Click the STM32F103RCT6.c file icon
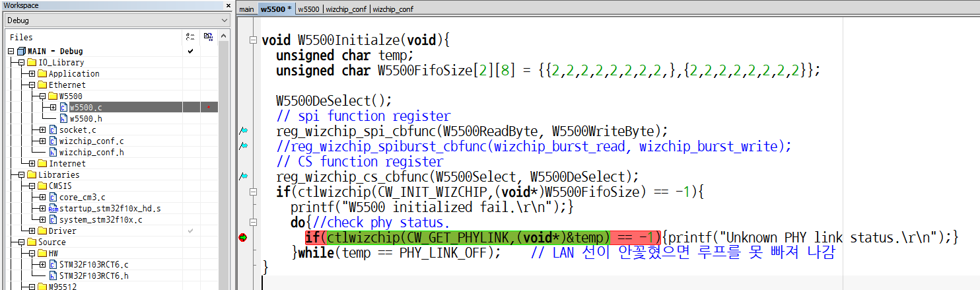 pos(53,264)
